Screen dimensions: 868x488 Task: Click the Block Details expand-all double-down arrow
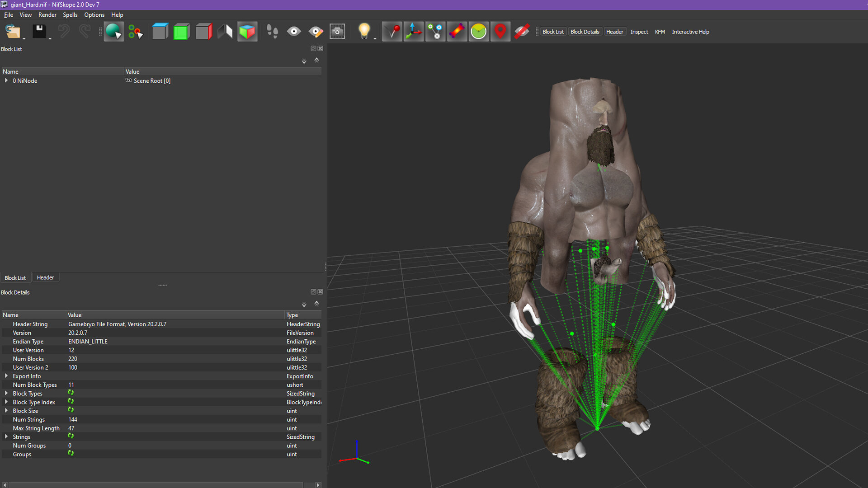tap(304, 305)
